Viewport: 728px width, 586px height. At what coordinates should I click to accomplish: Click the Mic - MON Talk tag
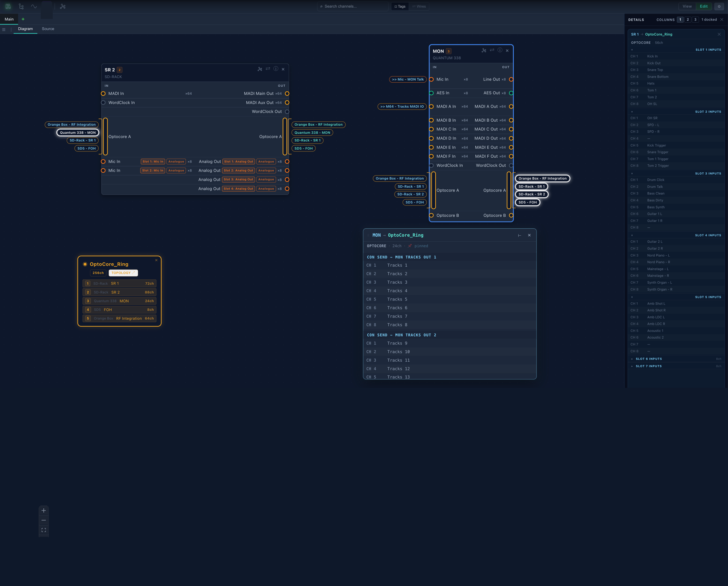(x=408, y=79)
